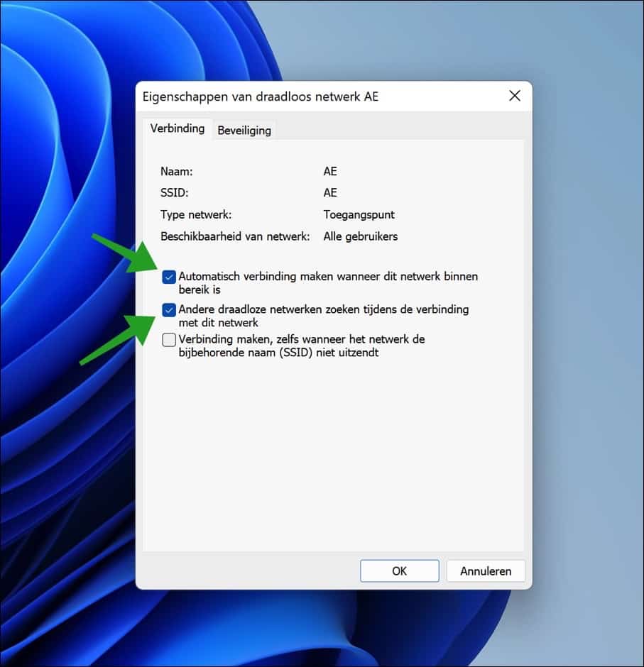
Task: Click the hidden SSID checkbox label text
Action: tap(302, 340)
